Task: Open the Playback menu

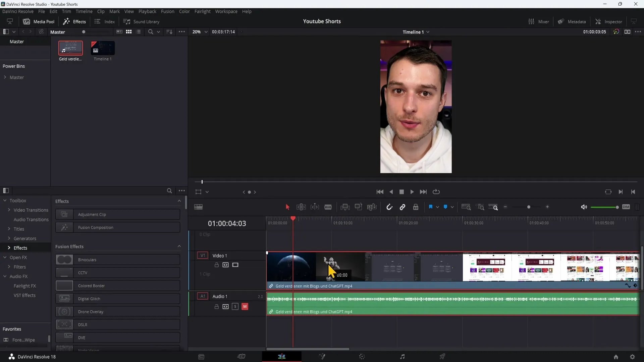Action: [x=147, y=11]
